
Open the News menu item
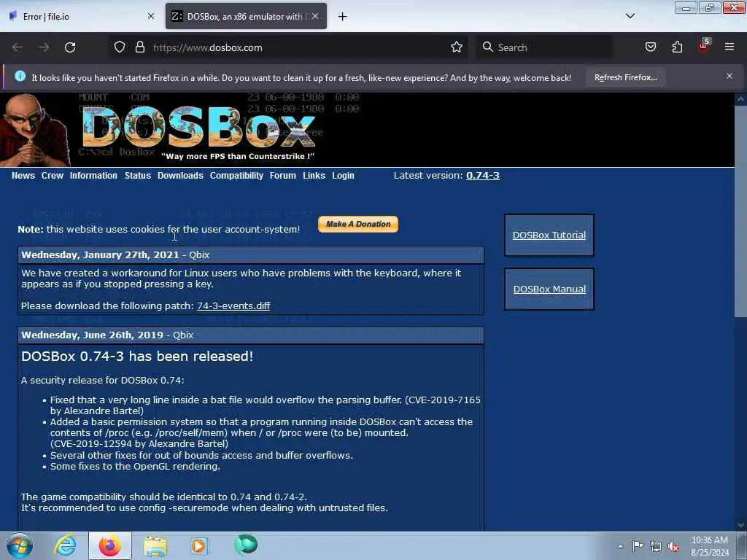point(23,176)
